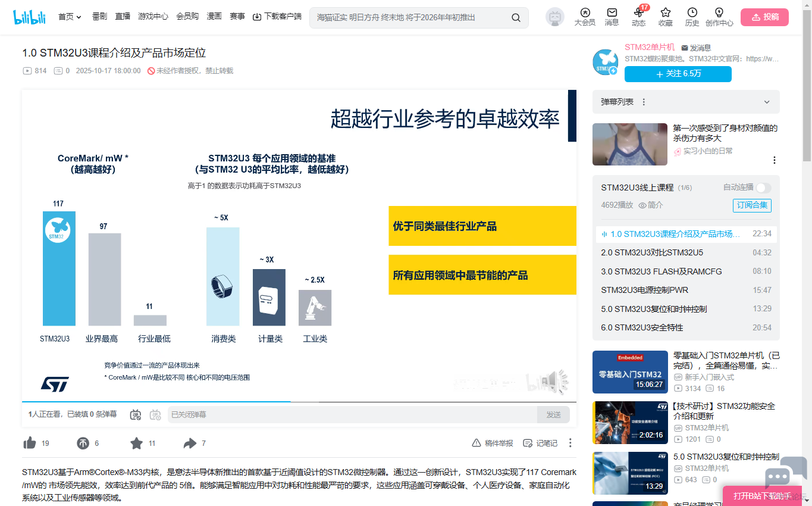Toggle danmaku display in player bar

pos(136,414)
